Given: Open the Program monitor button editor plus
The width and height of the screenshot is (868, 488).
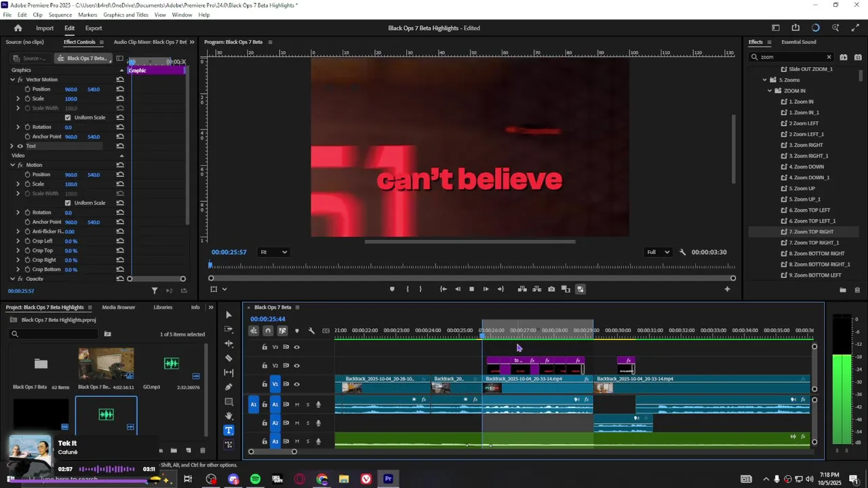Looking at the screenshot, I should point(727,289).
